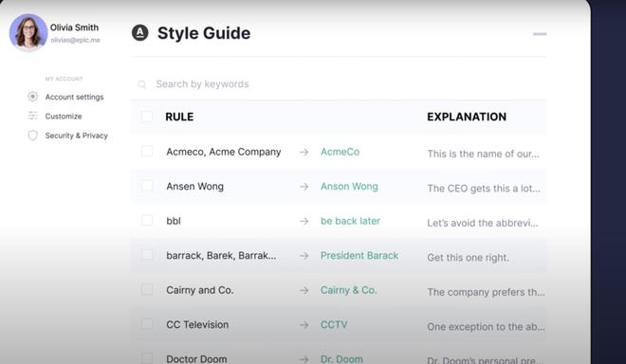Toggle the select-all checkbox in the header
Image resolution: width=626 pixels, height=364 pixels.
click(147, 117)
